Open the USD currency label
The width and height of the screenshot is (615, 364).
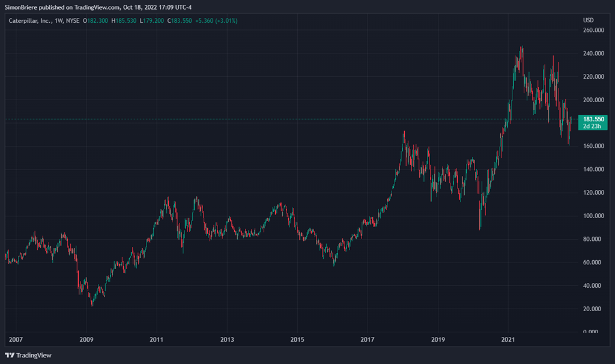[x=588, y=20]
